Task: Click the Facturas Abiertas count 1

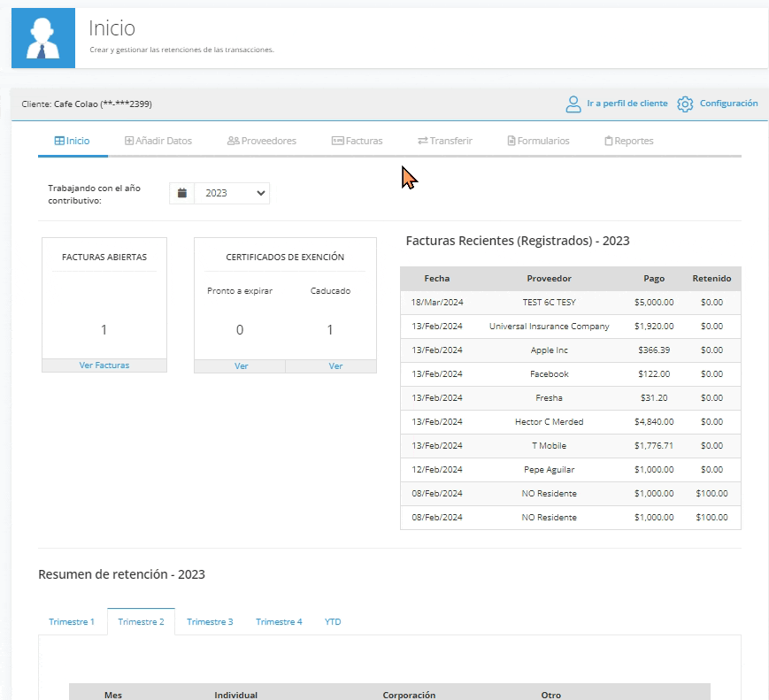Action: tap(104, 329)
